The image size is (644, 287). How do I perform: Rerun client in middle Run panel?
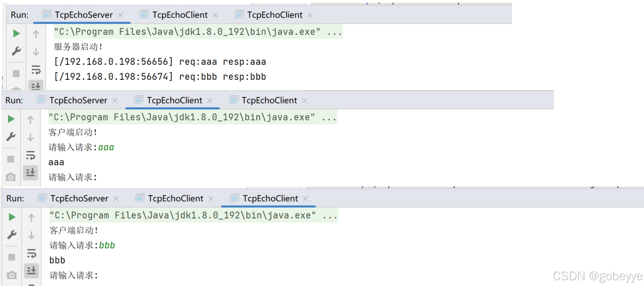[x=11, y=119]
